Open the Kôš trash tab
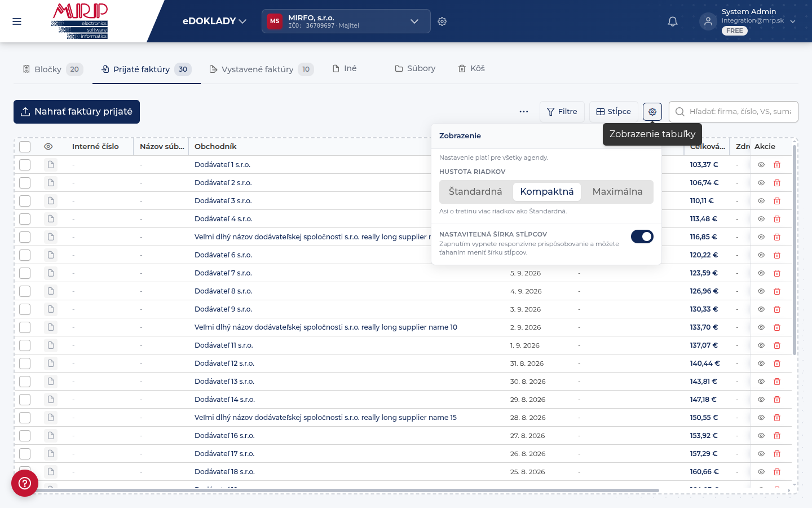Image resolution: width=812 pixels, height=508 pixels. [471, 69]
